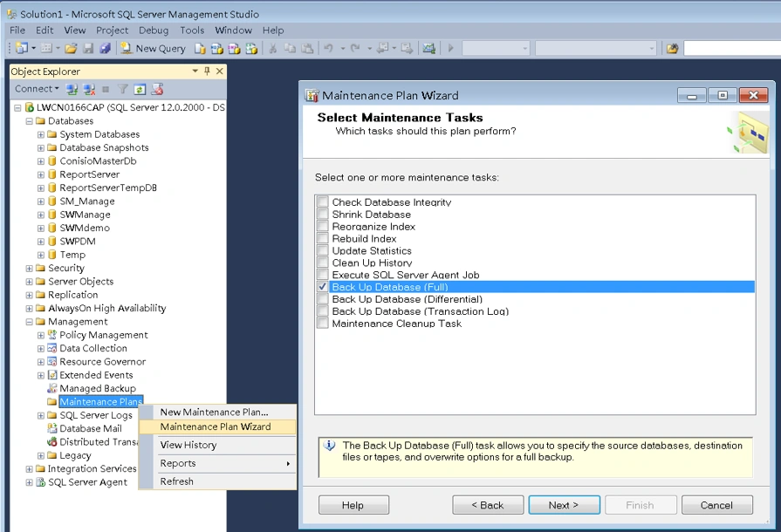Enable Rebuild Index checkbox

pos(323,238)
